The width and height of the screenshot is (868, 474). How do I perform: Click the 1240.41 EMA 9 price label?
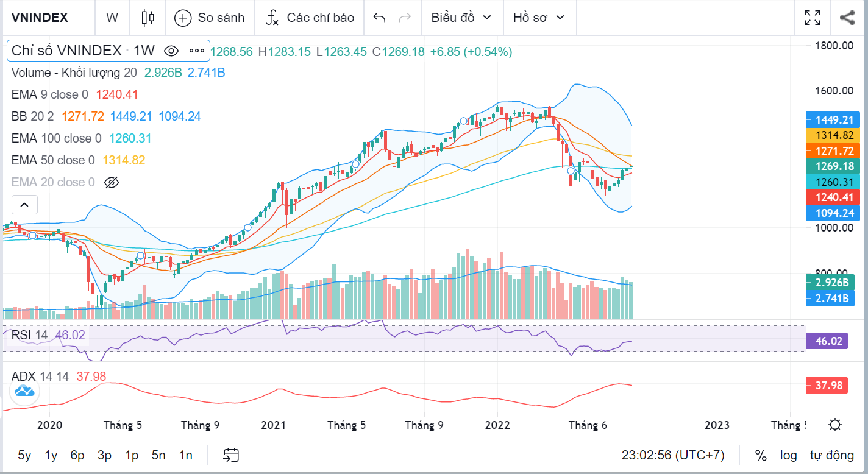pos(833,197)
